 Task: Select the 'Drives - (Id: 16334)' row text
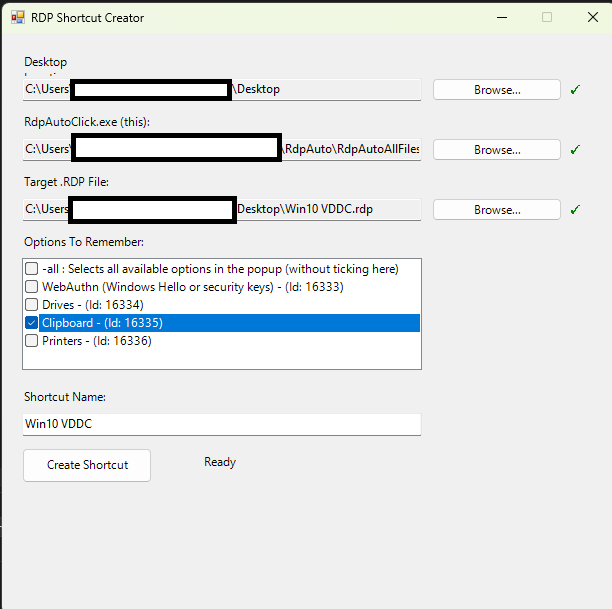pyautogui.click(x=93, y=305)
